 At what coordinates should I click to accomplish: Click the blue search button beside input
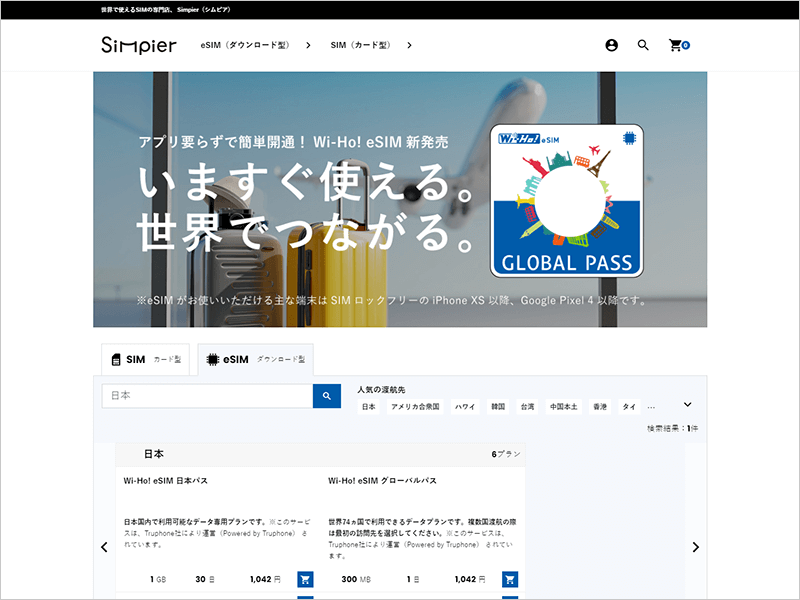(327, 396)
